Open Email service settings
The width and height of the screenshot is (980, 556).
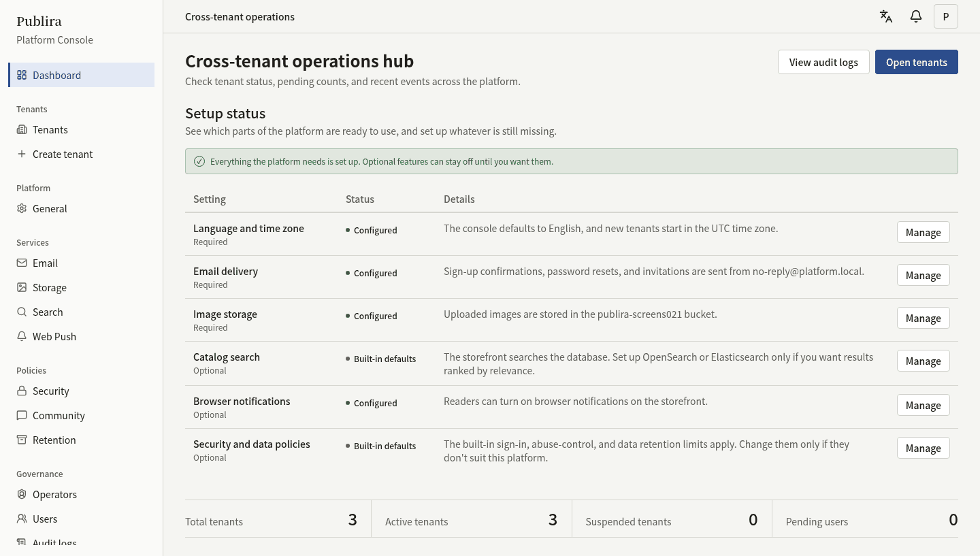point(82,263)
